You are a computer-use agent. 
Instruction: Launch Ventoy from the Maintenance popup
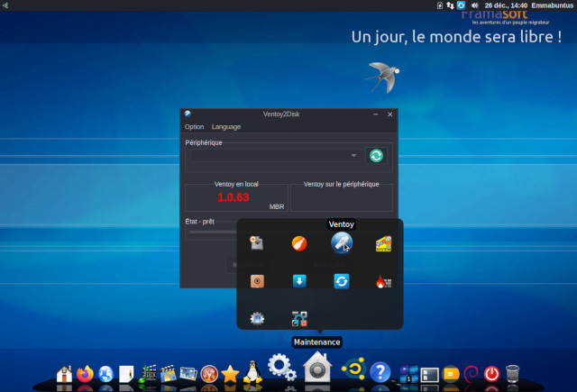click(x=342, y=243)
